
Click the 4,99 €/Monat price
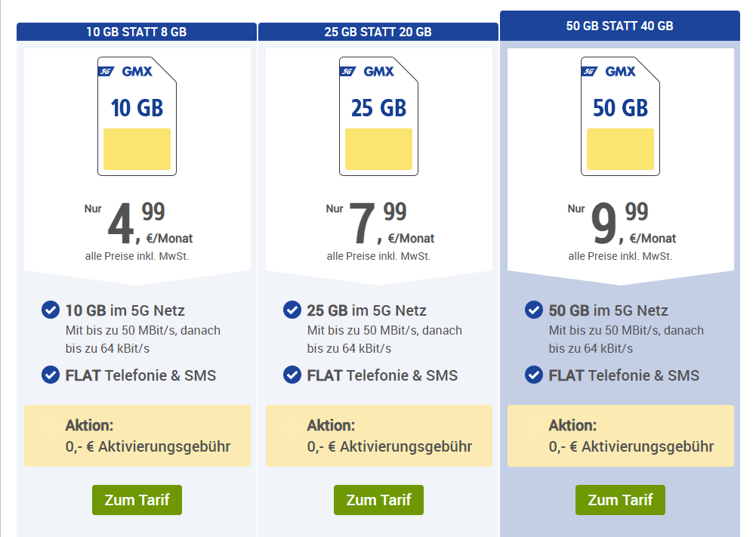(x=138, y=224)
